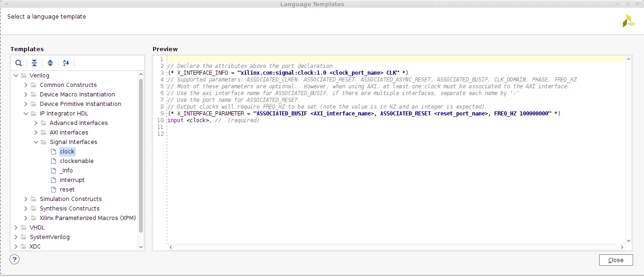
Task: Select the clockenable template
Action: (77, 161)
